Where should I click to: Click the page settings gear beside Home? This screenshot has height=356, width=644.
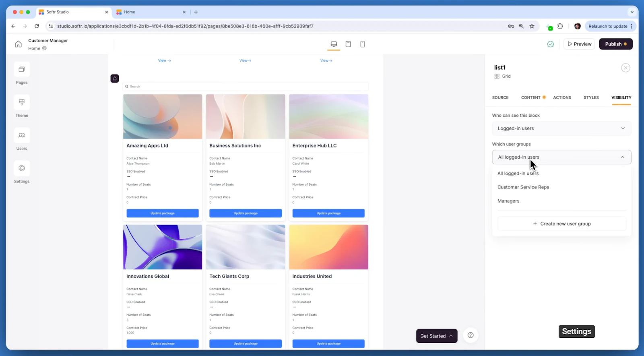44,48
